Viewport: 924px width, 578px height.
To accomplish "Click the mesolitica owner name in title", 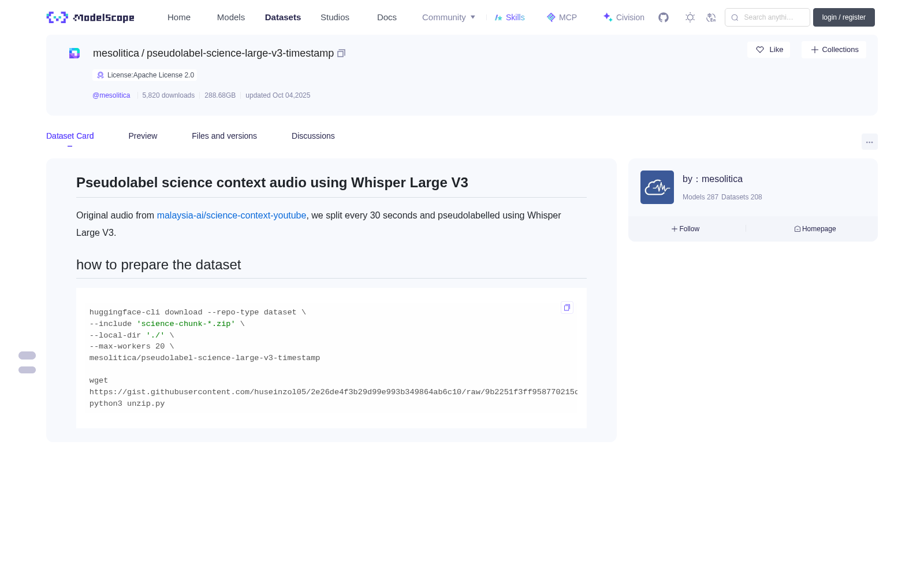I will 116,53.
